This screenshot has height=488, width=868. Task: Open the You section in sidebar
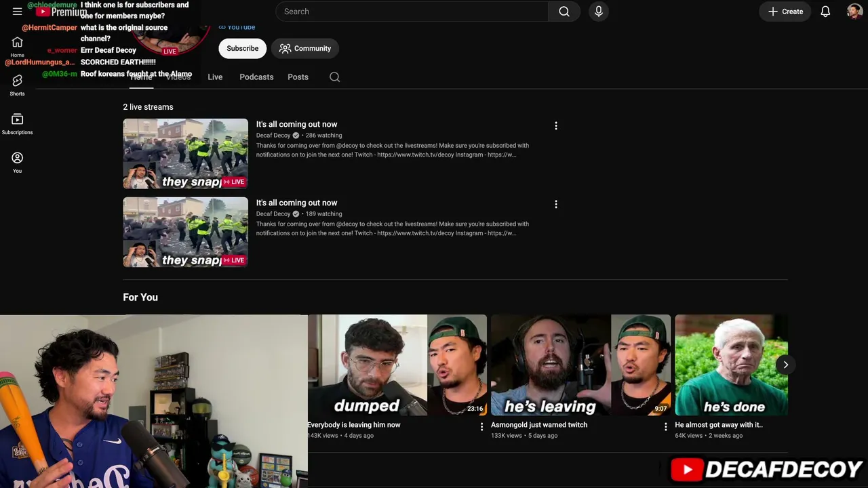point(18,163)
